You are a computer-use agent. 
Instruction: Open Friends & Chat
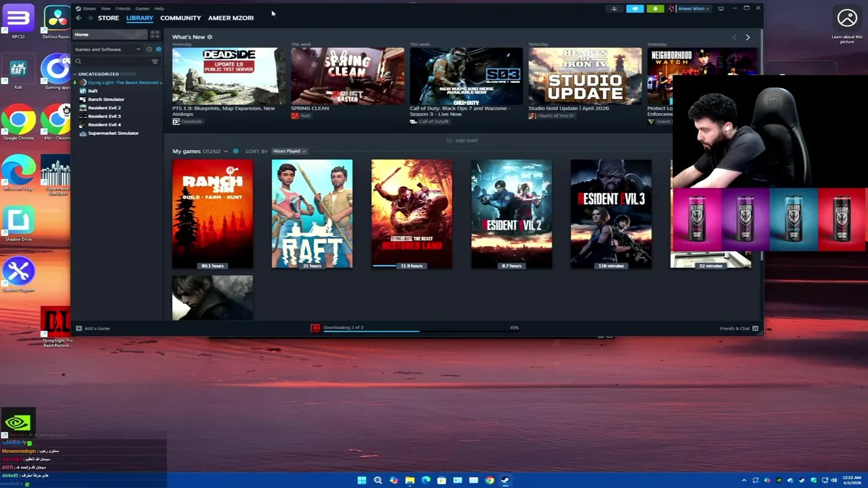(738, 329)
